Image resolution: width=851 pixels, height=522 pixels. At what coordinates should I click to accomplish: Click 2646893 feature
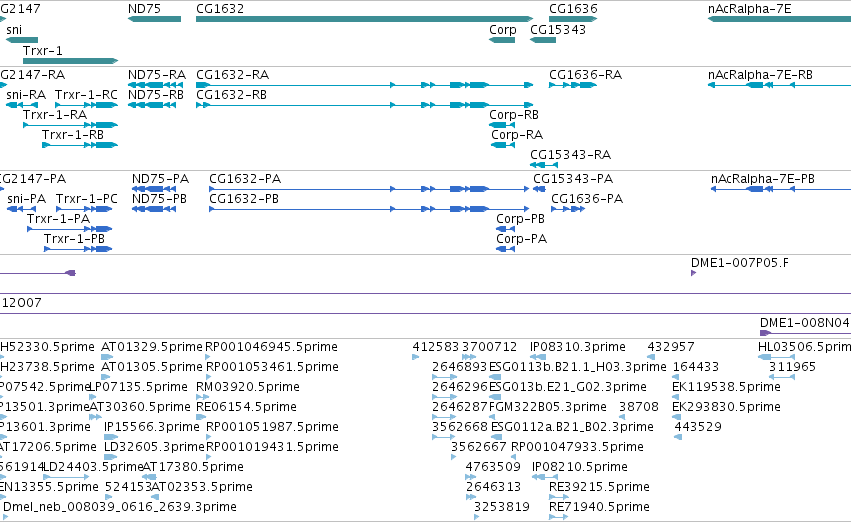coord(444,377)
